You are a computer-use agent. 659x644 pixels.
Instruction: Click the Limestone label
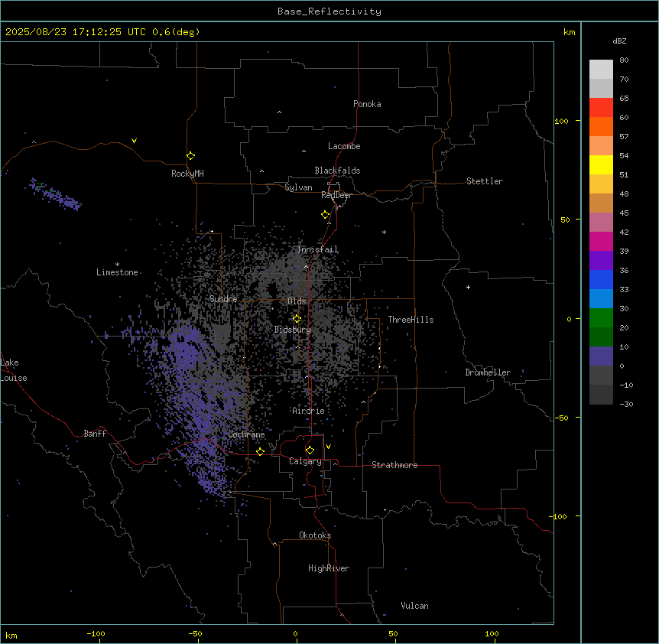(117, 272)
